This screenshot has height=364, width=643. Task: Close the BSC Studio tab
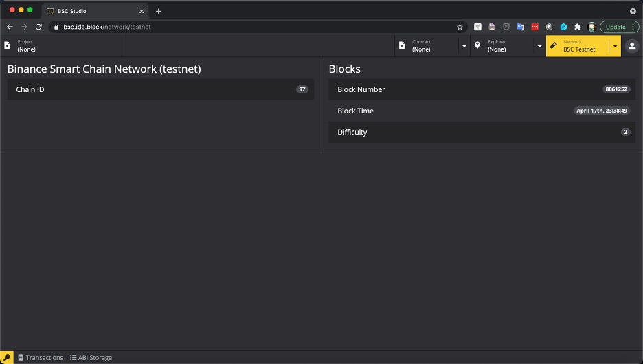(142, 11)
